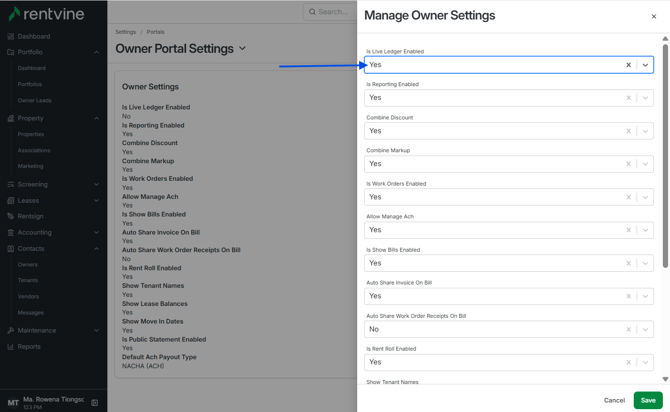Click the search magnifier icon
Viewport: 670px width, 412px height.
pyautogui.click(x=312, y=12)
